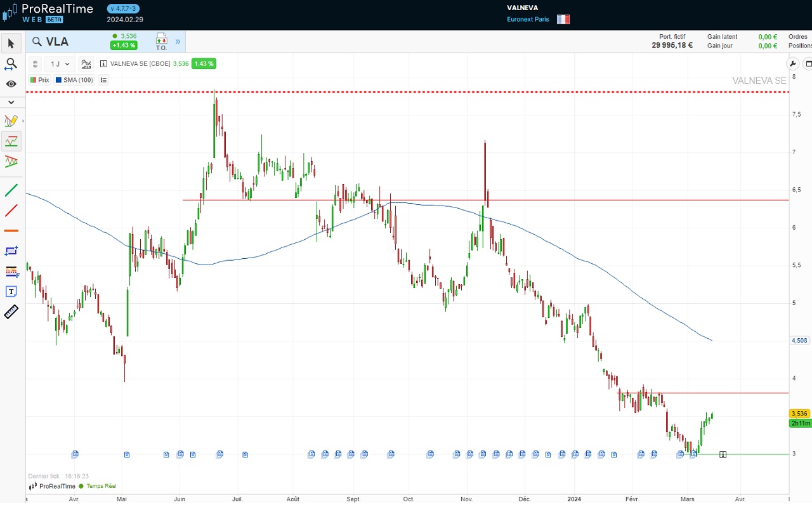Viewport: 812px width, 512px height.
Task: Select the blue rectangle drawing tool
Action: tap(11, 251)
